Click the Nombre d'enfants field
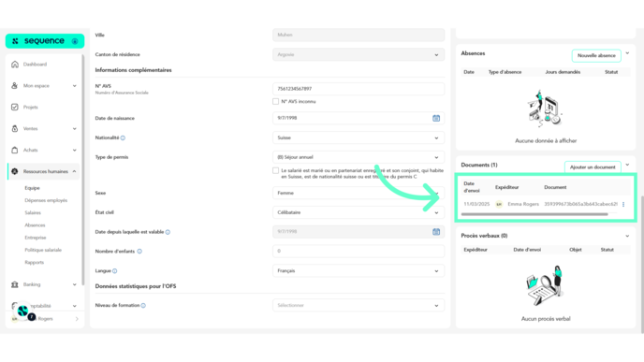Screen dimensions: 644x362 (359, 252)
